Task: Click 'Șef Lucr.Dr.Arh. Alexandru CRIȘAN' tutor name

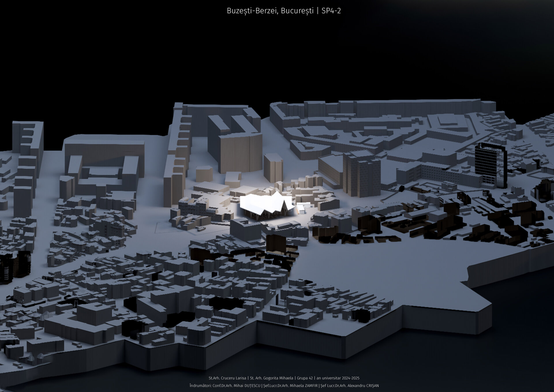Action: [x=349, y=386]
